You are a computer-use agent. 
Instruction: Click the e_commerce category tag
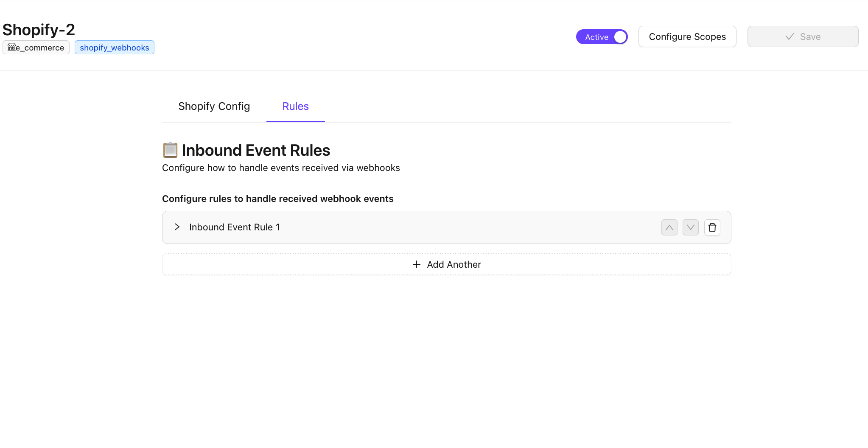[36, 48]
